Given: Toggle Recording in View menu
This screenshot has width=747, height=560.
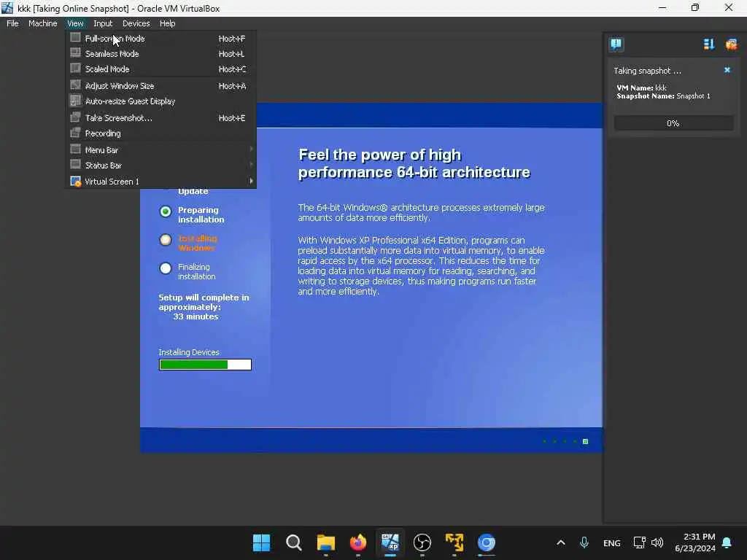Looking at the screenshot, I should pyautogui.click(x=160, y=133).
